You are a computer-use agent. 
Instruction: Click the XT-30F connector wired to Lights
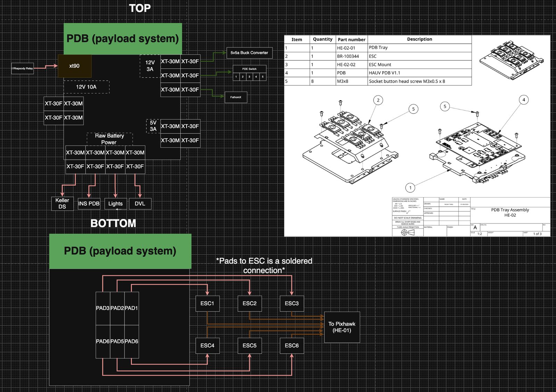[x=115, y=167]
